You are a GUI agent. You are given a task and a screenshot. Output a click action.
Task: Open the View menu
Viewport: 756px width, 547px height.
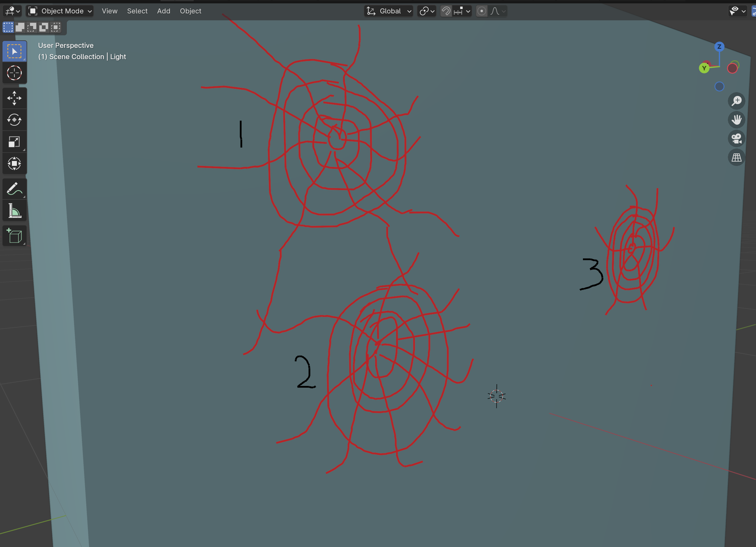109,11
